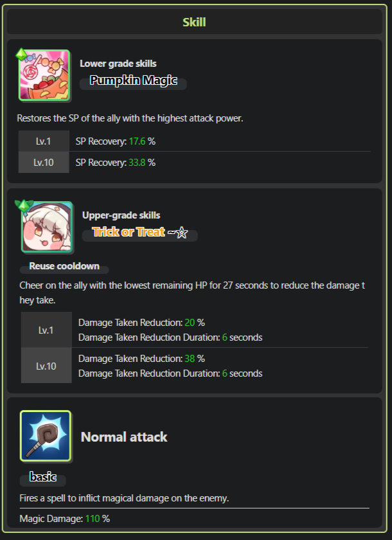
Task: Click the Pumpkin Magic candy bucket icon
Action: coord(44,75)
